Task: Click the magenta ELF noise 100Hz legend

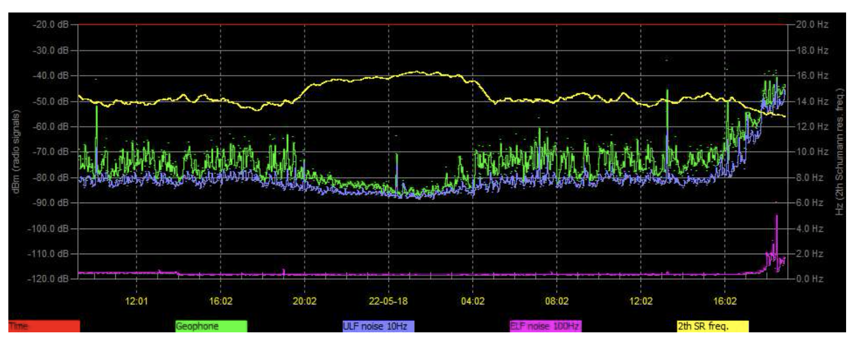Action: point(545,327)
